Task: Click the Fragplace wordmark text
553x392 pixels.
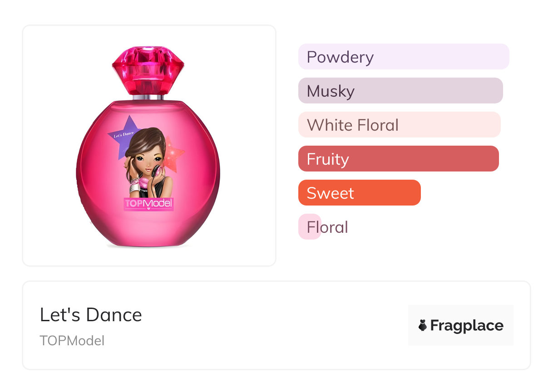Action: (467, 325)
